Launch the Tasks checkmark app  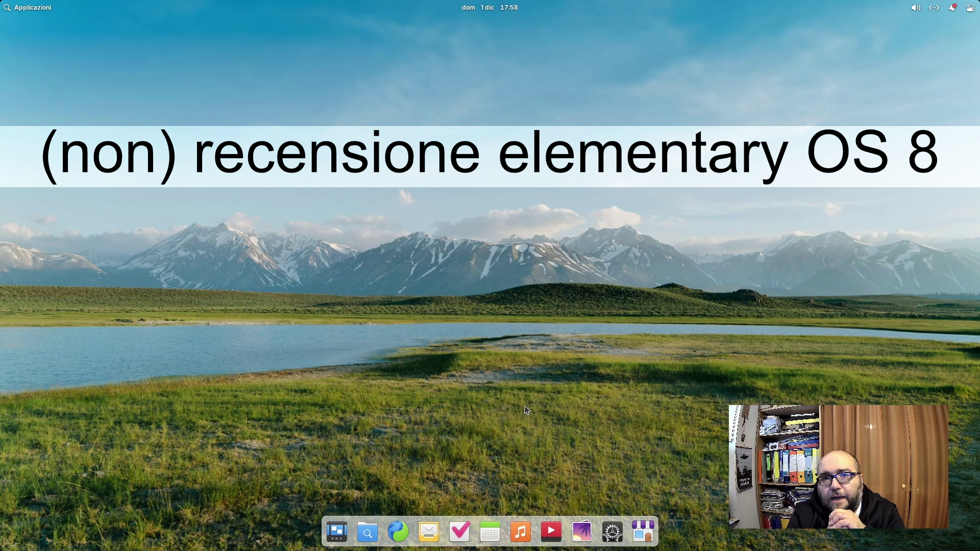pos(459,532)
